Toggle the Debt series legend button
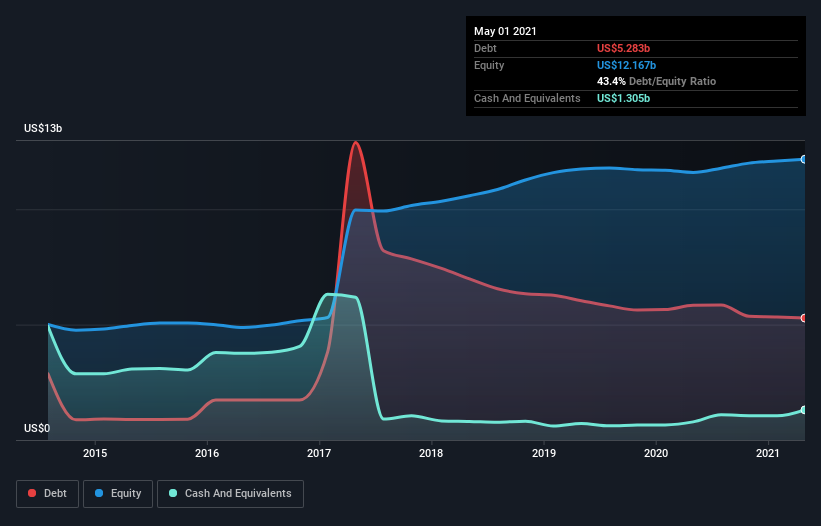This screenshot has height=526, width=821. point(47,494)
